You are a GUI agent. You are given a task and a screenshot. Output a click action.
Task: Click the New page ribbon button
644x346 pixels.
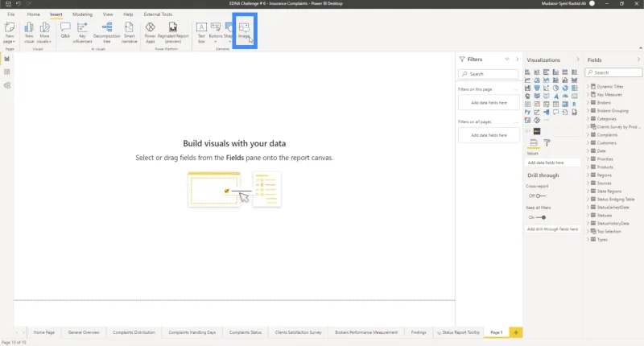click(9, 33)
